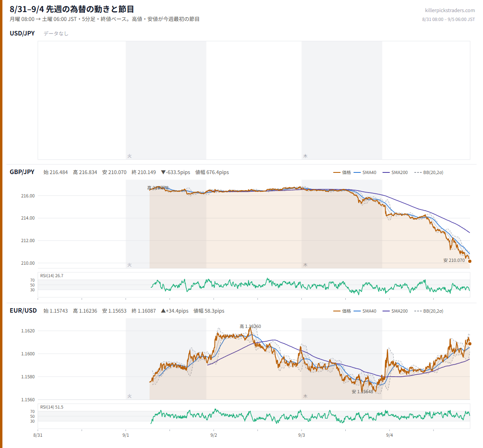Click the ▲+34.4pips change indicator
Screen dimensions: 483x448
coord(175,311)
